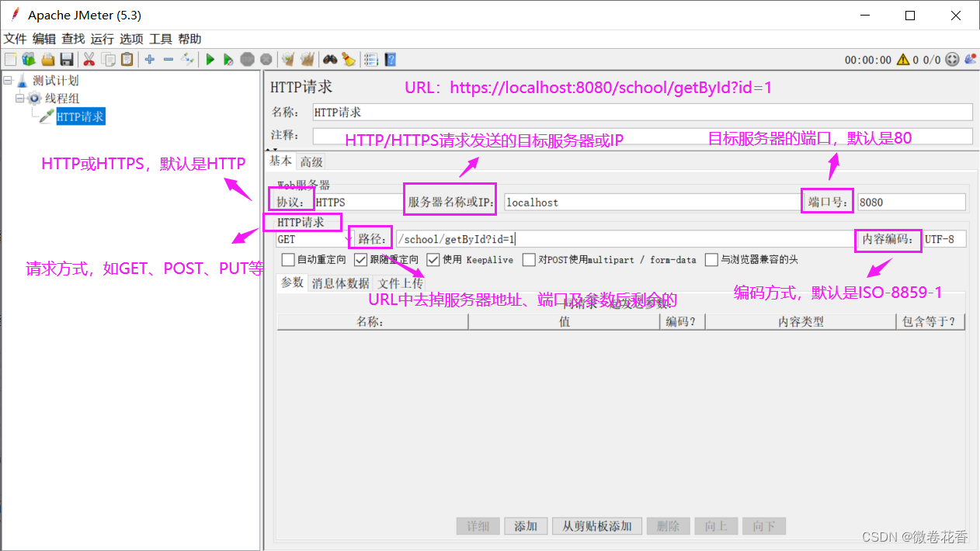Open the Templates icon in toolbar
The image size is (980, 551).
click(29, 59)
